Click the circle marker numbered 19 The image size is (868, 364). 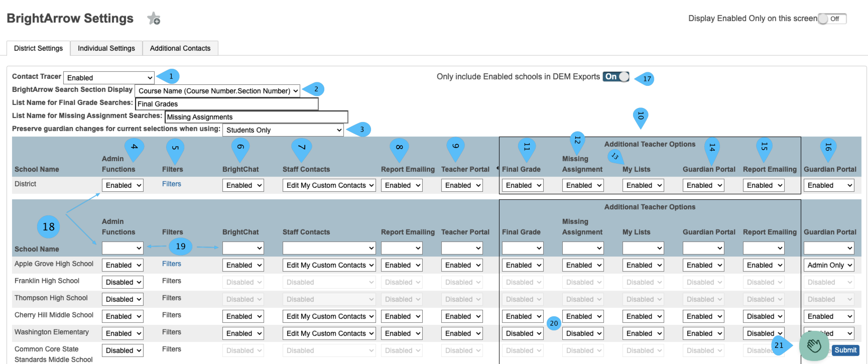(x=181, y=247)
